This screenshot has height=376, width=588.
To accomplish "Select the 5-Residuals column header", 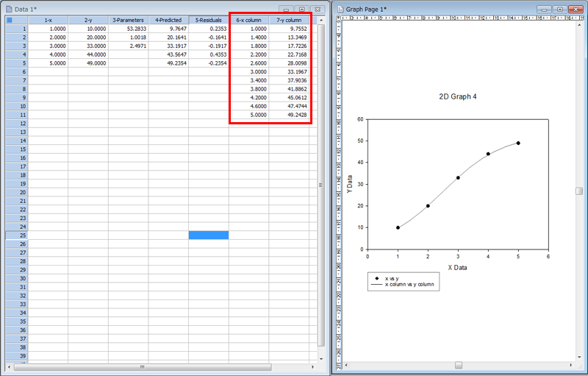I will (x=209, y=21).
